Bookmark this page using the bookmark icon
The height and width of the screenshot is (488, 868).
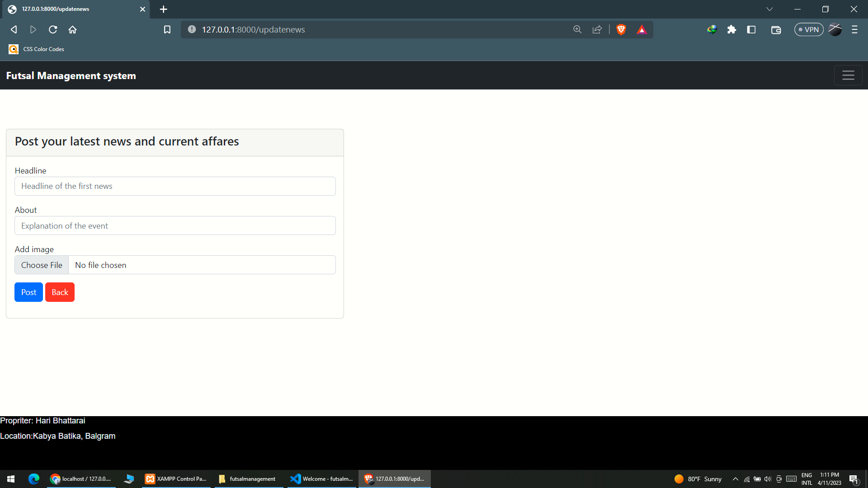[x=167, y=29]
